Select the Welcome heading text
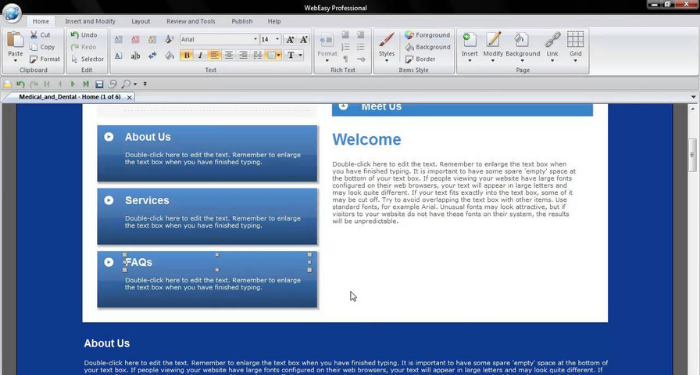This screenshot has height=375, width=700. (367, 139)
